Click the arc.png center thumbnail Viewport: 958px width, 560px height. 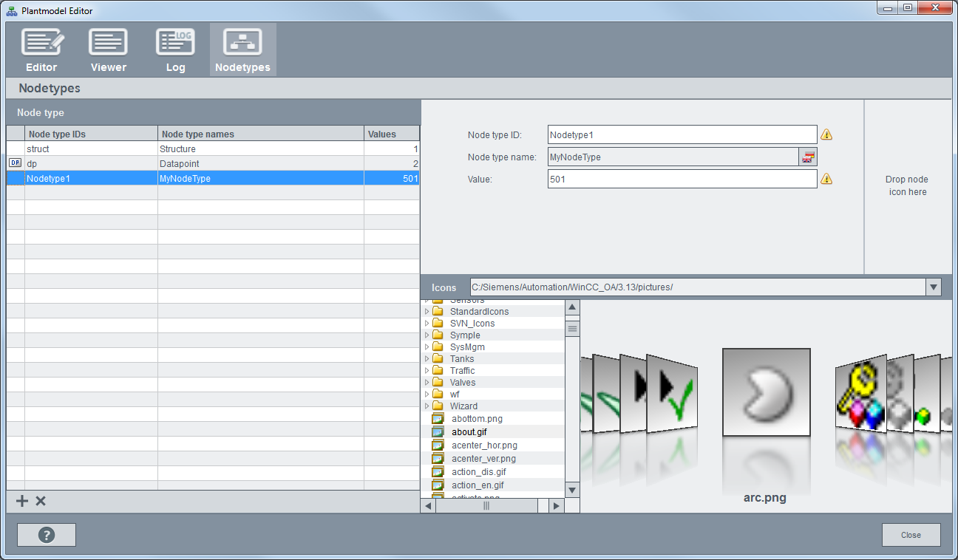tap(766, 392)
